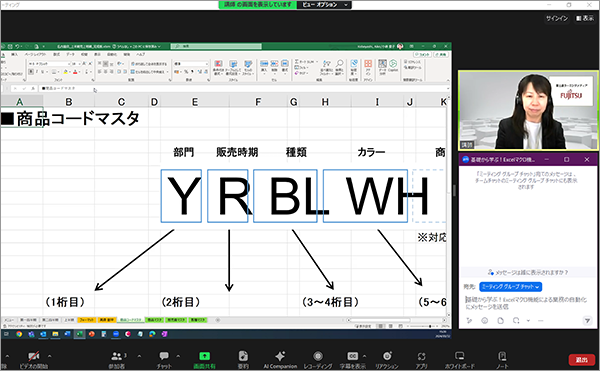The width and height of the screenshot is (600, 371).
Task: Open the 参加者 participants panel
Action: point(116,356)
